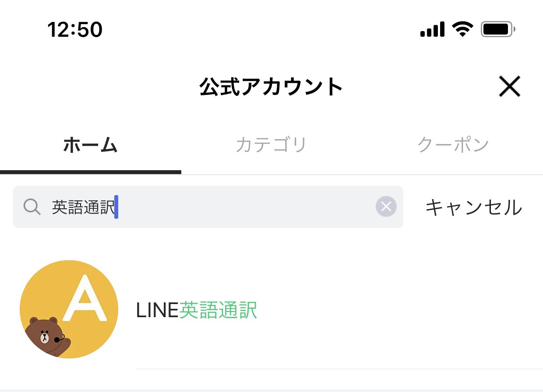Click the magnifying glass search icon
The width and height of the screenshot is (543, 392).
click(32, 207)
